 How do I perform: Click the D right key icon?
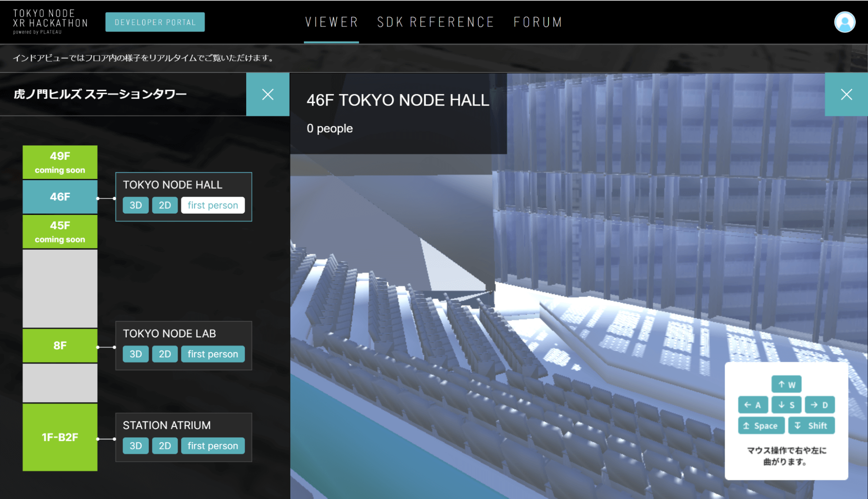pos(820,405)
